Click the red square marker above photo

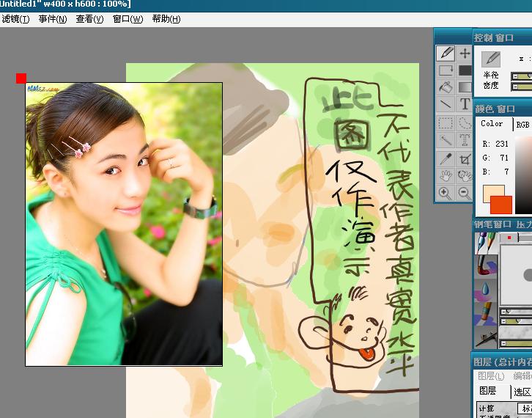[x=21, y=78]
